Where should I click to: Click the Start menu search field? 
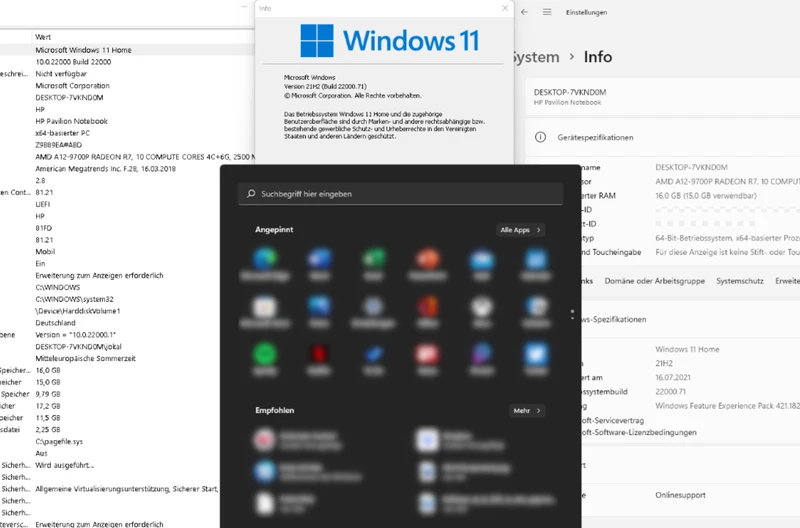[x=401, y=194]
